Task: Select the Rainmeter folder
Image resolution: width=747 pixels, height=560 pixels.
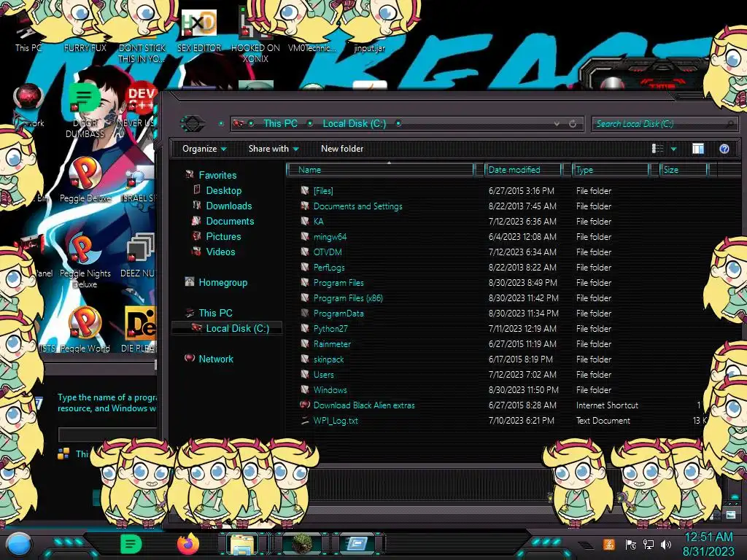Action: coord(332,344)
